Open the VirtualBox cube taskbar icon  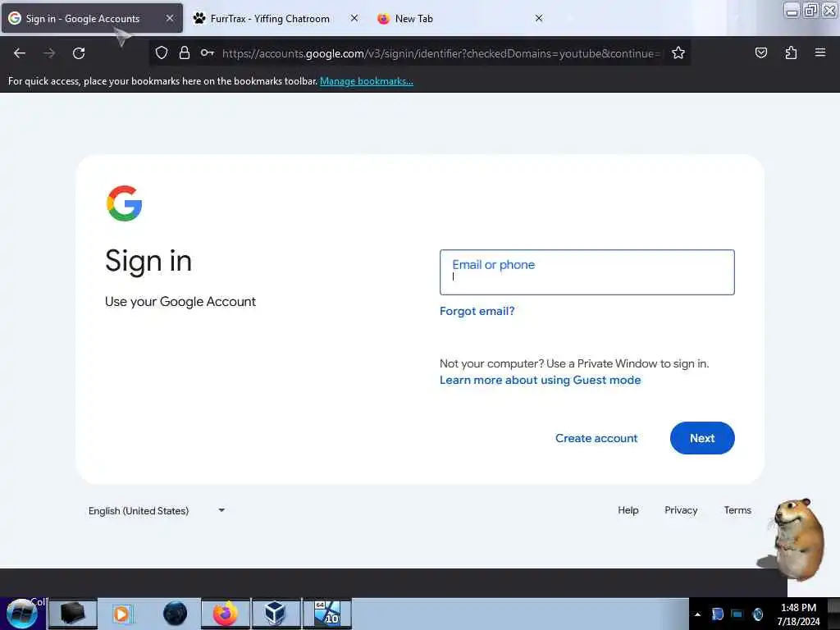276,614
